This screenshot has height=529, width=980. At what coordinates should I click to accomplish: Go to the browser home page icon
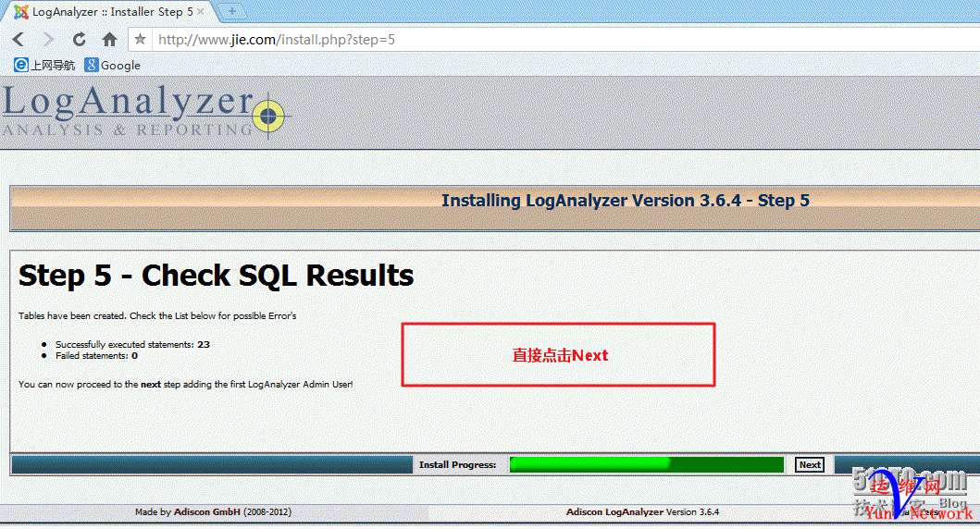pyautogui.click(x=109, y=40)
